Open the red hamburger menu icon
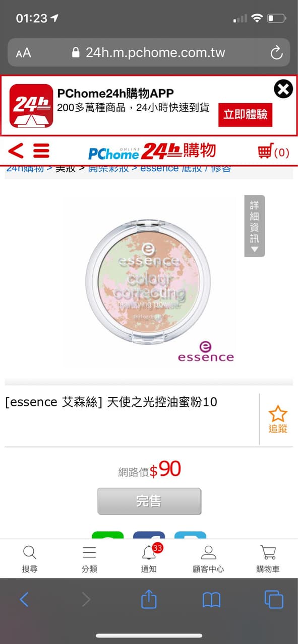This screenshot has width=298, height=644. [41, 151]
